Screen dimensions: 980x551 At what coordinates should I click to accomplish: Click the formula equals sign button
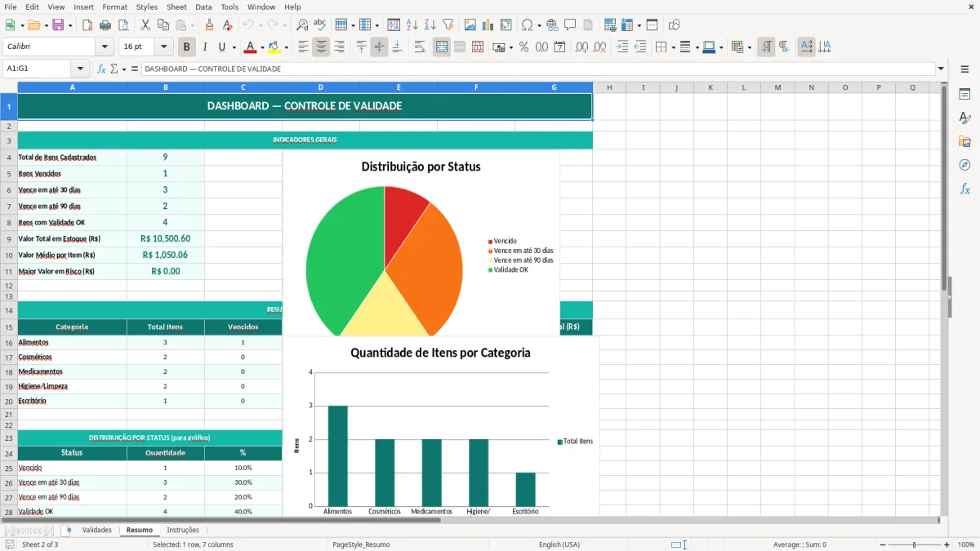tap(135, 69)
